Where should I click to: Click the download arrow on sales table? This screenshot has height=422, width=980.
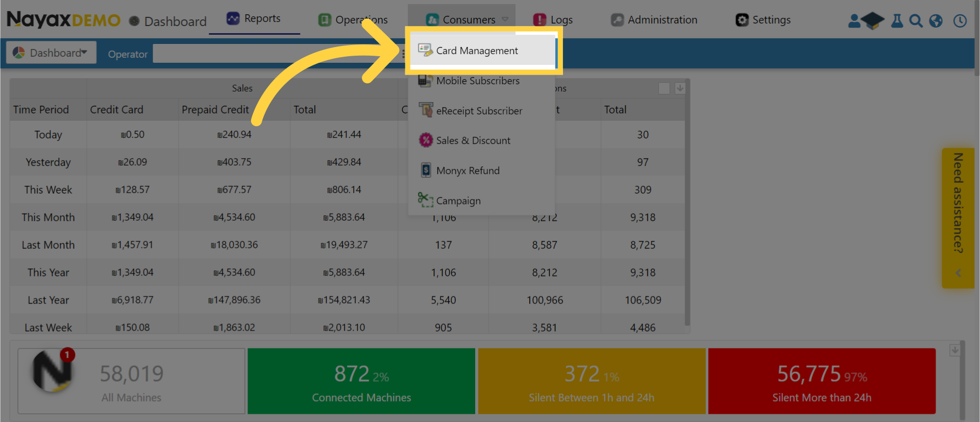(x=680, y=88)
